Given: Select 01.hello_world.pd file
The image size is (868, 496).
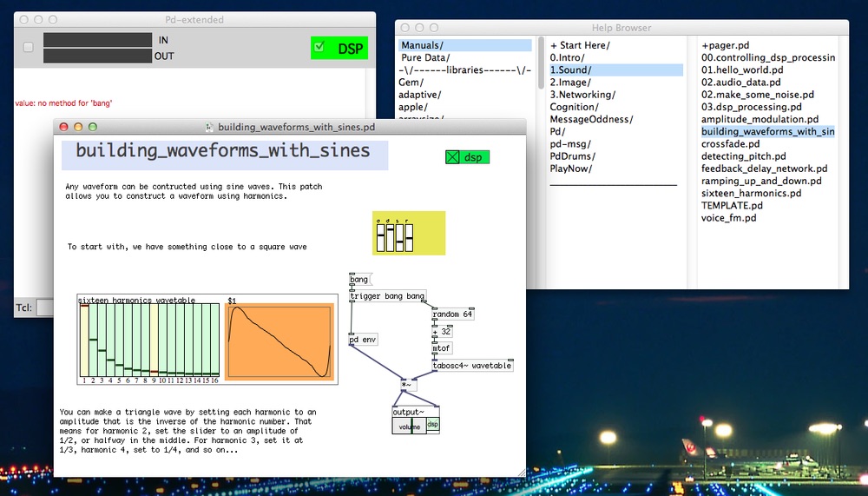Looking at the screenshot, I should coord(742,69).
